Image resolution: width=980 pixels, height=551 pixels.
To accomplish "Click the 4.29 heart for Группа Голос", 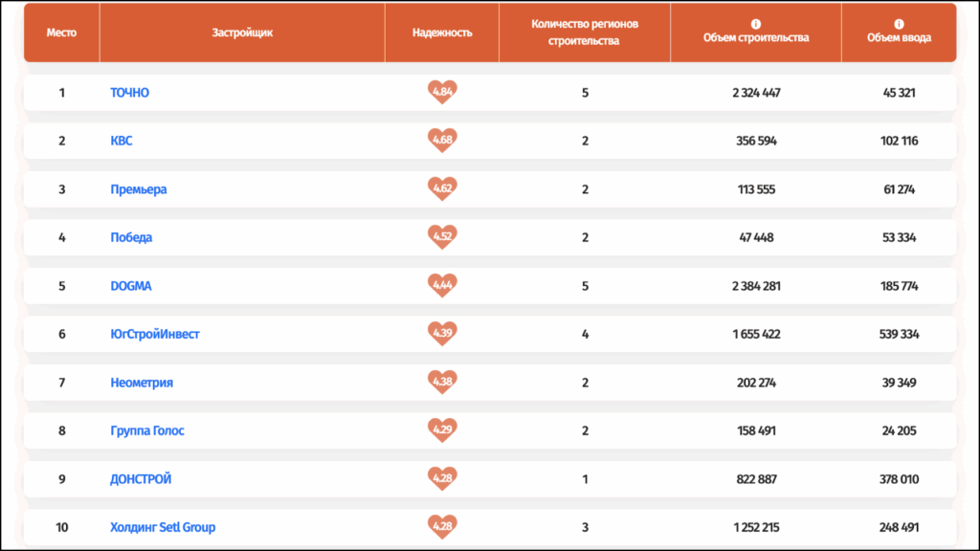I will point(442,430).
